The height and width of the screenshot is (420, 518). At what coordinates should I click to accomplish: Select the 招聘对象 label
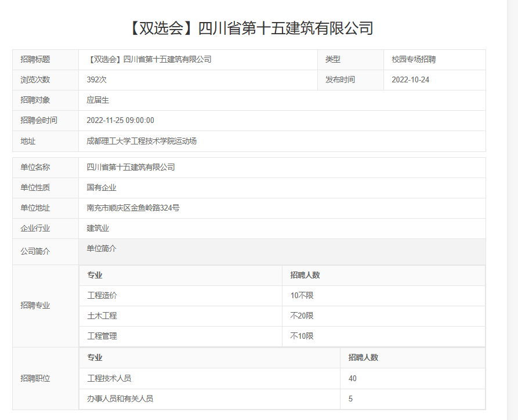[x=35, y=100]
